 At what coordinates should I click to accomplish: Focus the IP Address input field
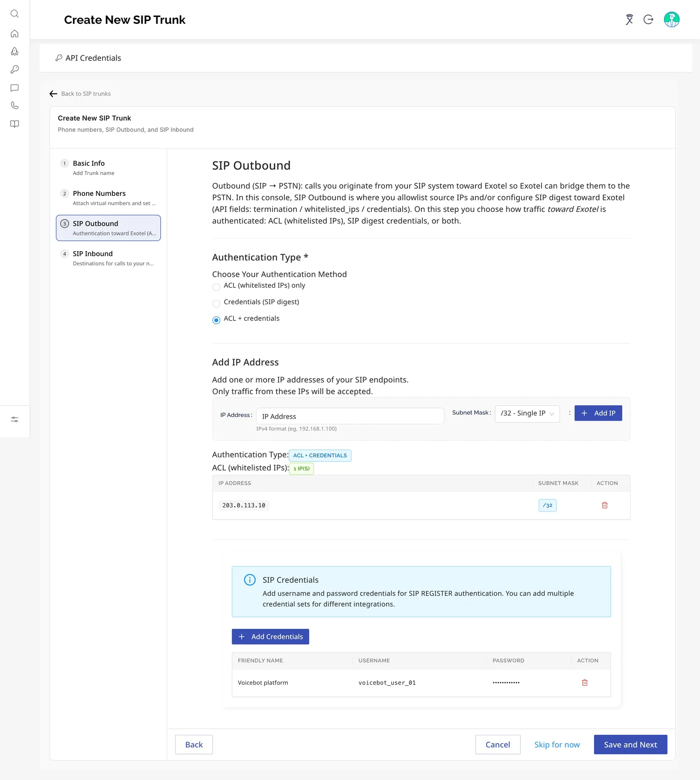[350, 416]
